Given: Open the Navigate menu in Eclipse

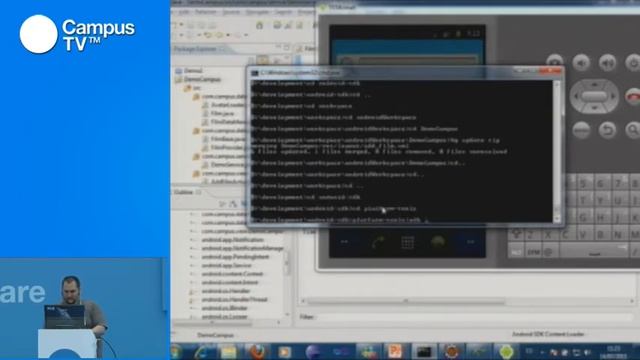Looking at the screenshot, I should [257, 12].
